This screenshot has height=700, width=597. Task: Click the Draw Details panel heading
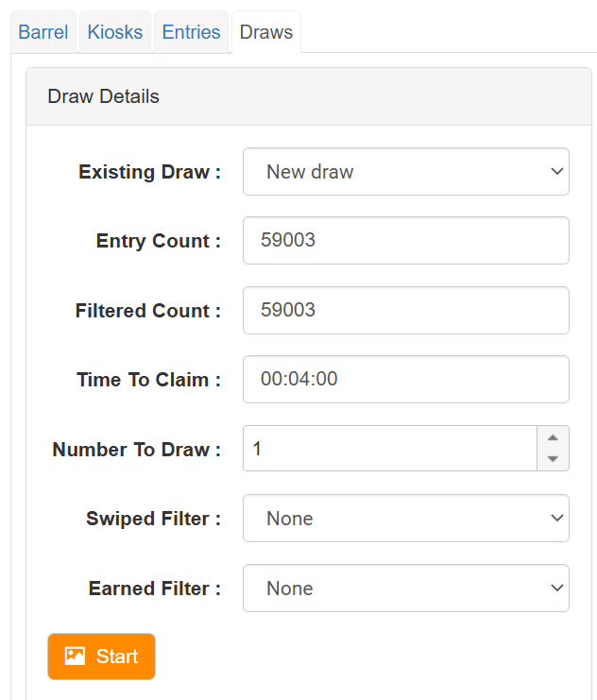(x=104, y=96)
